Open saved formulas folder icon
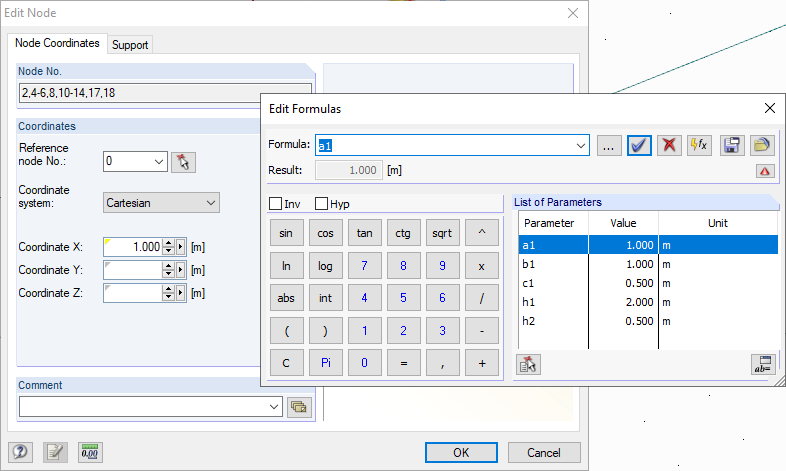 tap(762, 145)
